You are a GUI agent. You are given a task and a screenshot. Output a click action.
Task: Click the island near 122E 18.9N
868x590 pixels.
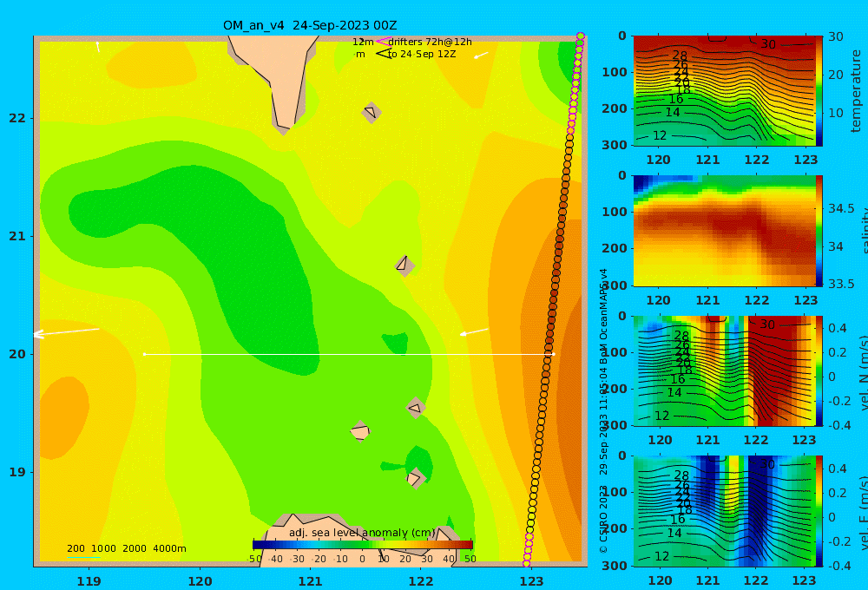click(415, 477)
